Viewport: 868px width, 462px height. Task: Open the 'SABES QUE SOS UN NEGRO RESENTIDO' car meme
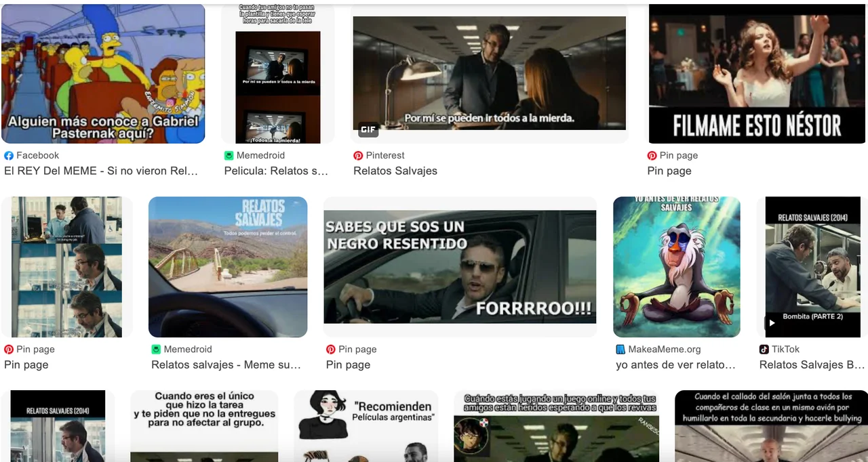tap(460, 267)
